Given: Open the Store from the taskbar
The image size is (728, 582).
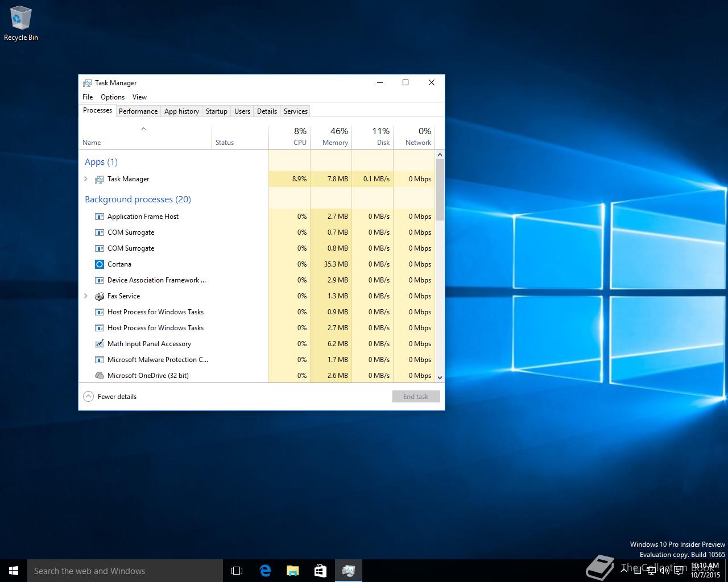Looking at the screenshot, I should point(321,571).
